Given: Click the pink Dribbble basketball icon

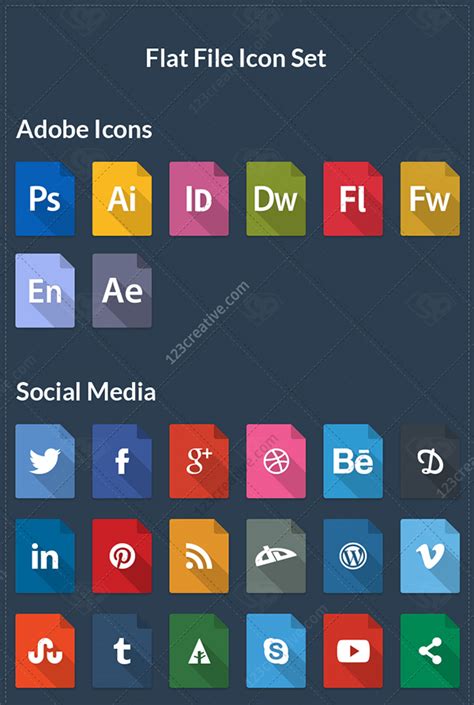Looking at the screenshot, I should coord(276,461).
